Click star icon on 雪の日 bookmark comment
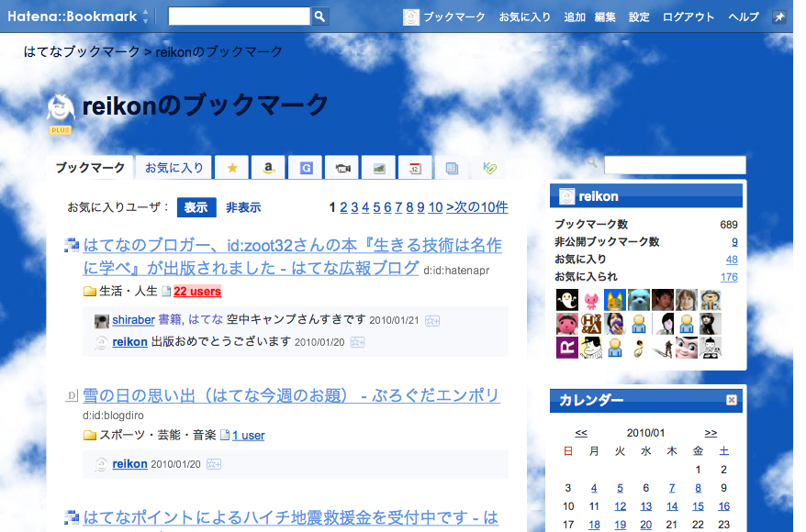 213,464
